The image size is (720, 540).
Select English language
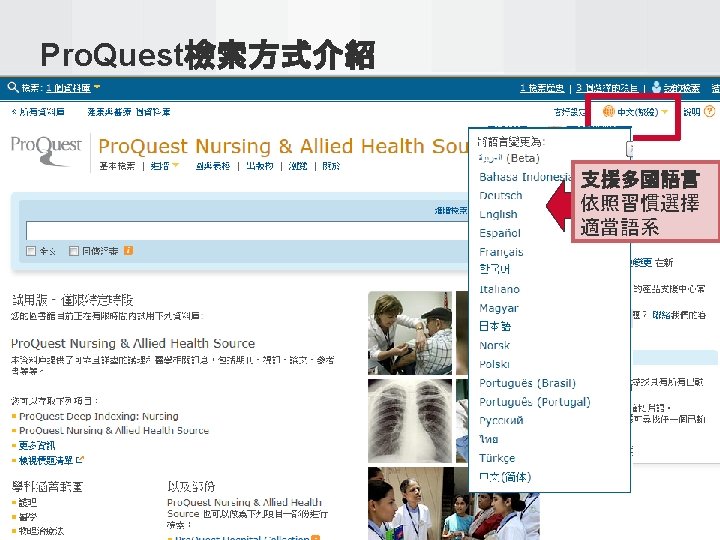click(498, 214)
